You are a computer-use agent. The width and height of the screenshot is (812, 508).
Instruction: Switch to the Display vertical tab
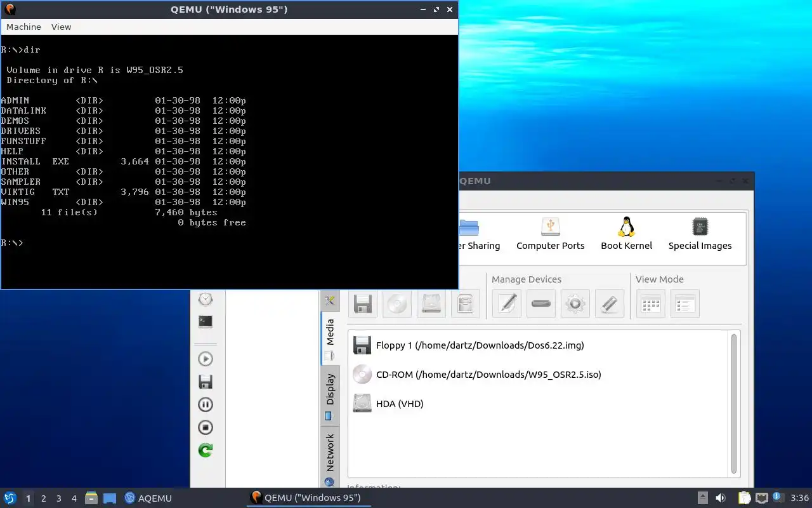(330, 396)
